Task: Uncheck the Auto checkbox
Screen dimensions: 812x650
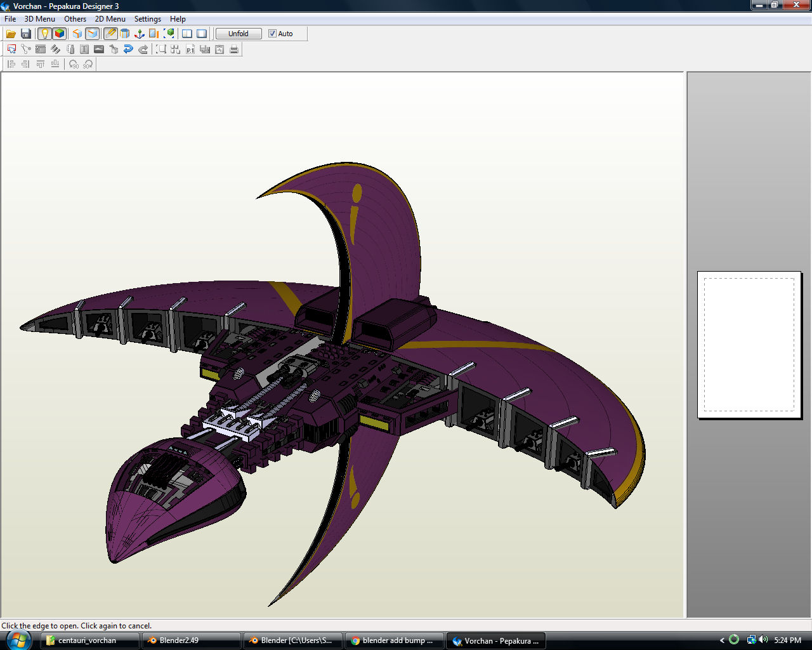Action: 272,34
